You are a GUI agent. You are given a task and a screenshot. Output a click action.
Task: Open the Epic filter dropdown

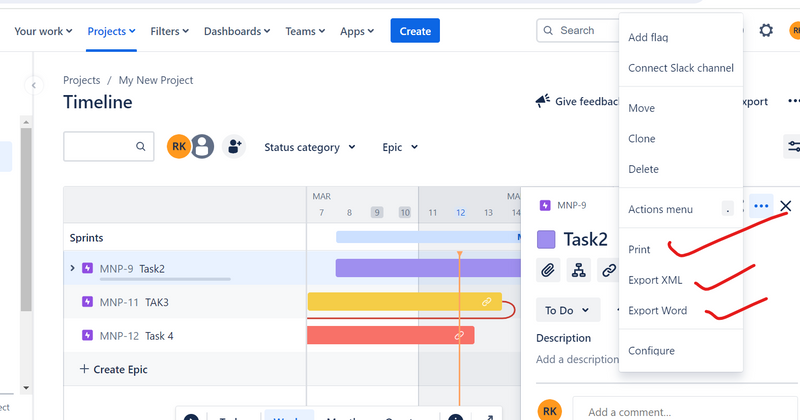400,147
